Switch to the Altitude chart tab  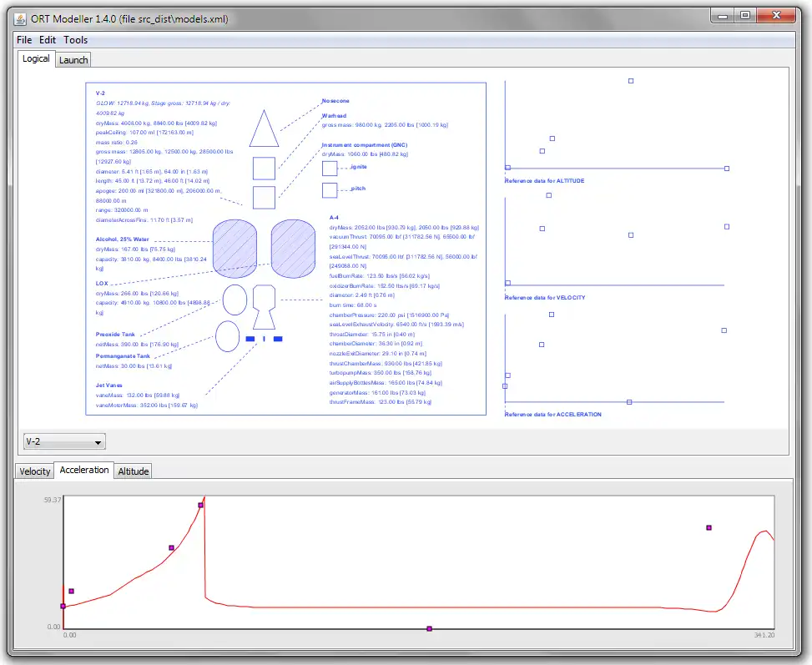[133, 471]
